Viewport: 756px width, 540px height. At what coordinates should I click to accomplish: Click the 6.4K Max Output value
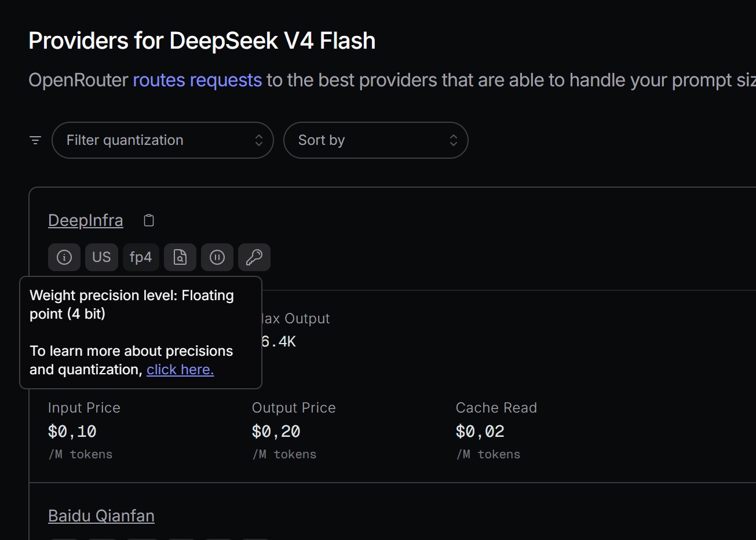pyautogui.click(x=279, y=342)
